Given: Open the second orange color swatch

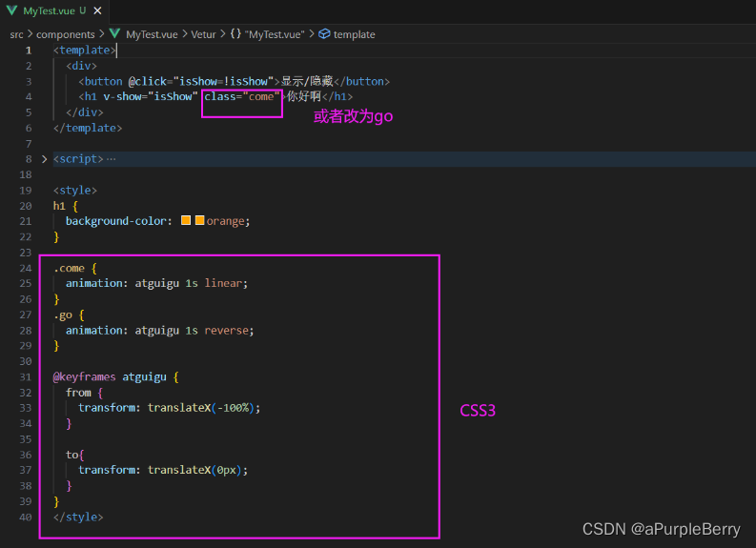Looking at the screenshot, I should pos(199,220).
